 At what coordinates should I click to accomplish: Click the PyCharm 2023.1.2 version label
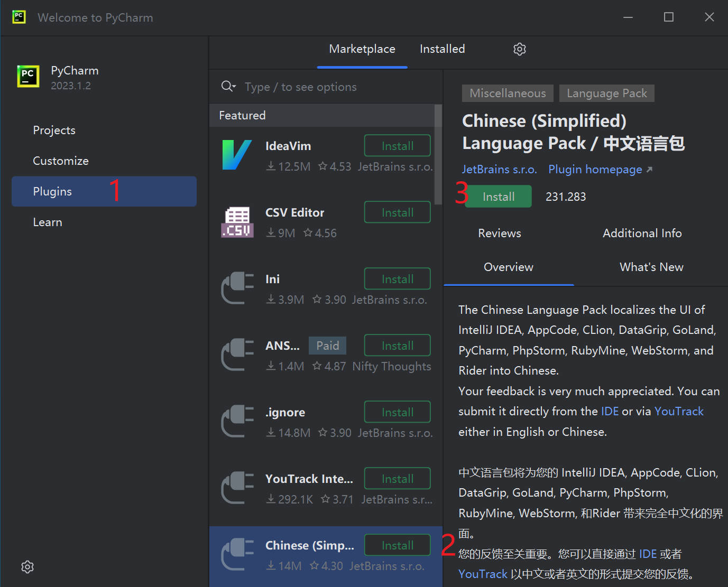[x=71, y=86]
